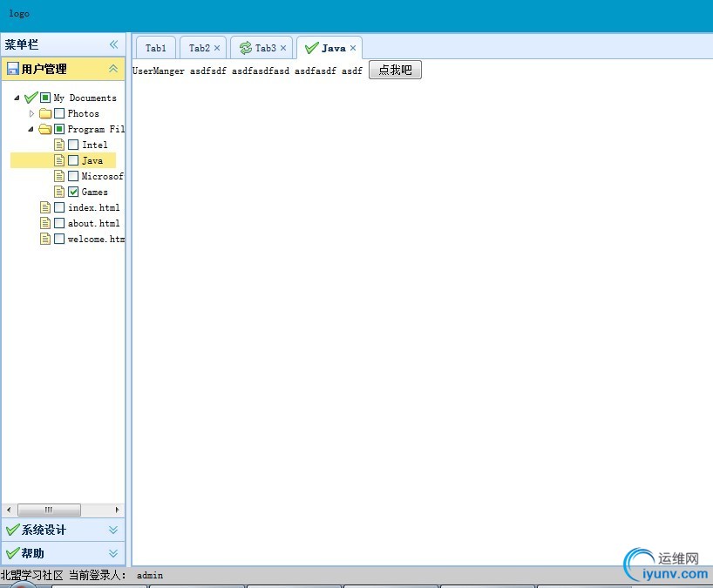Expand the 系统设计 accordion section

(113, 530)
